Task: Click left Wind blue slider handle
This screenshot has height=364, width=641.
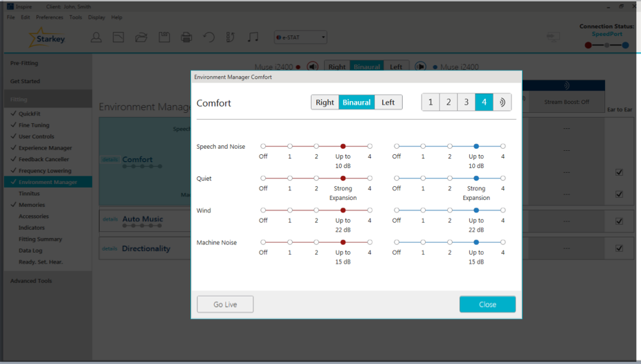Action: pyautogui.click(x=476, y=210)
